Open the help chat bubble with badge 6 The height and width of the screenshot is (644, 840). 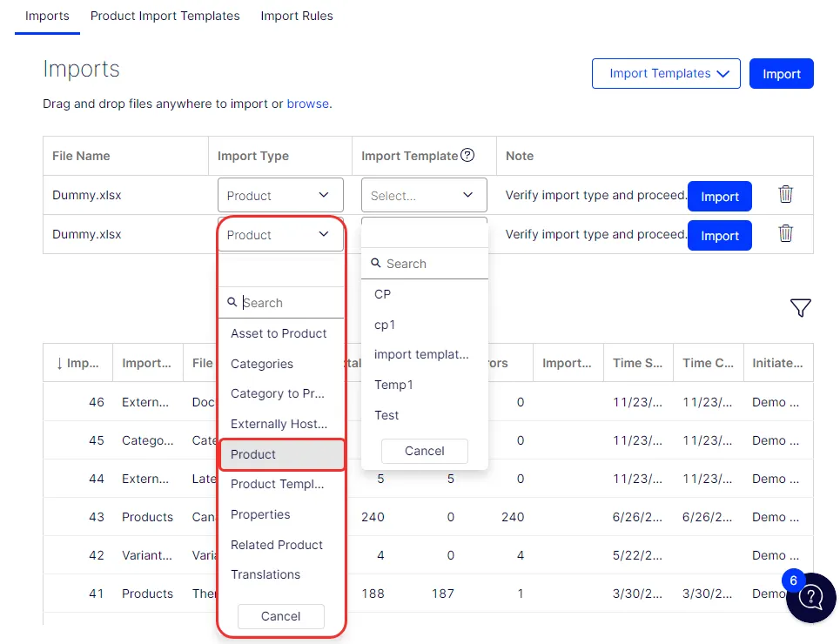click(810, 597)
